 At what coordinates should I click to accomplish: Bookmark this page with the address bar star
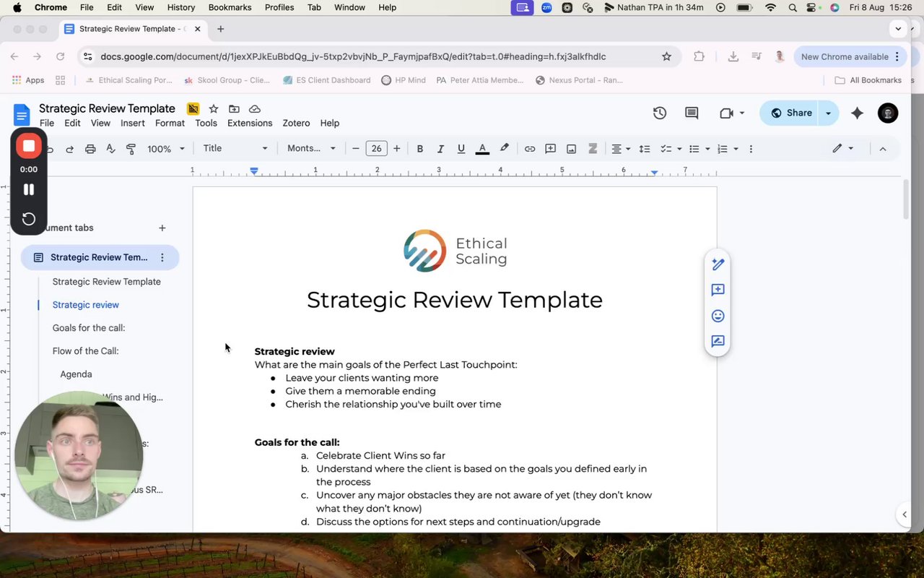(666, 56)
